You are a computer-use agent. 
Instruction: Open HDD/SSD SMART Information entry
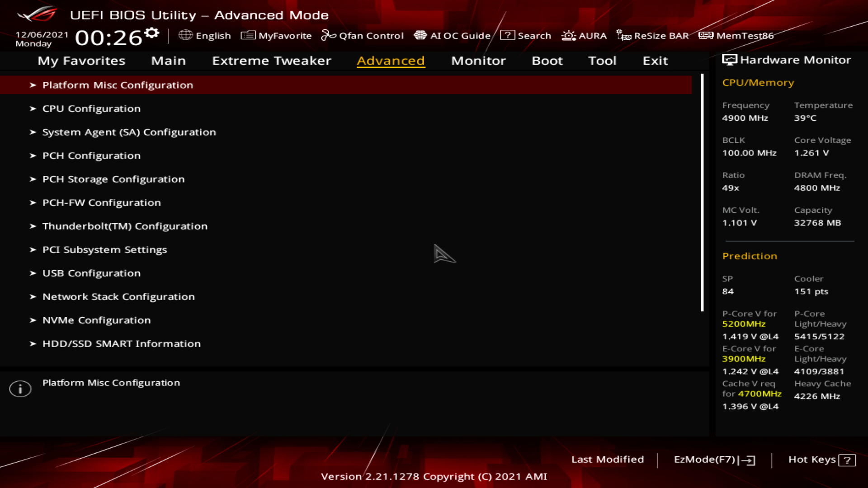[121, 343]
